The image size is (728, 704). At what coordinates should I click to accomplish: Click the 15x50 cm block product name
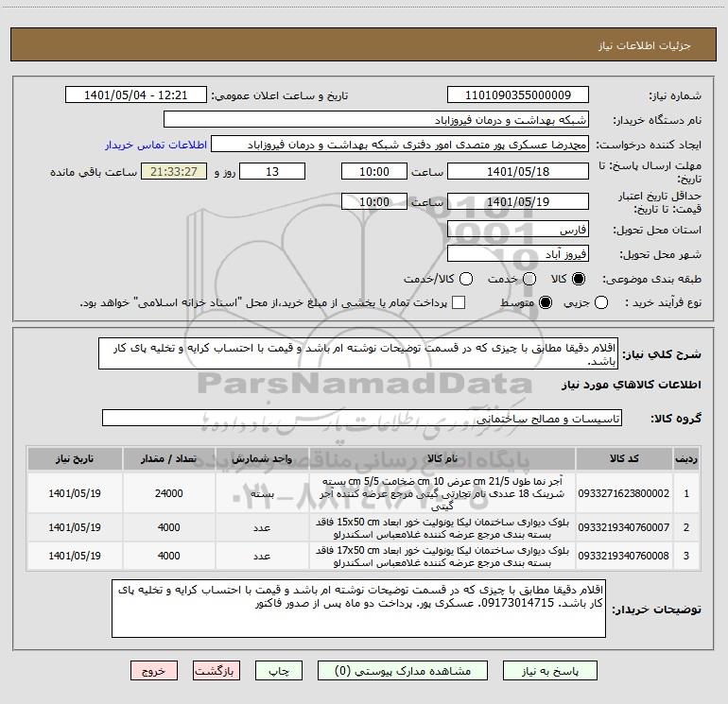pyautogui.click(x=442, y=528)
